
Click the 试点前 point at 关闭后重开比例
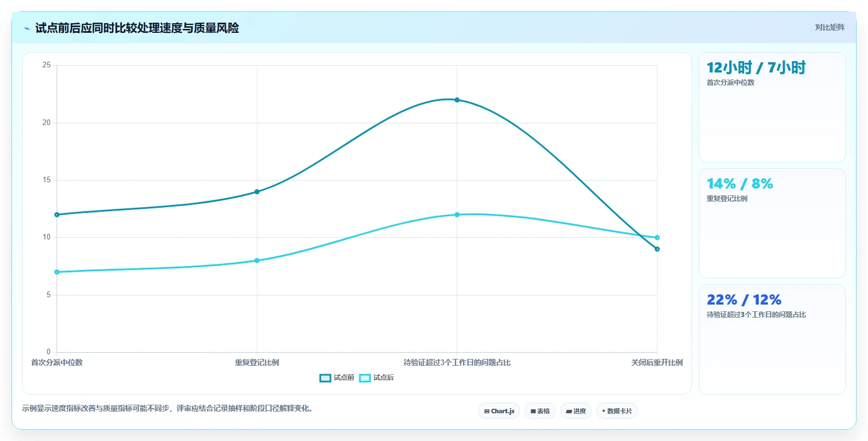point(657,249)
